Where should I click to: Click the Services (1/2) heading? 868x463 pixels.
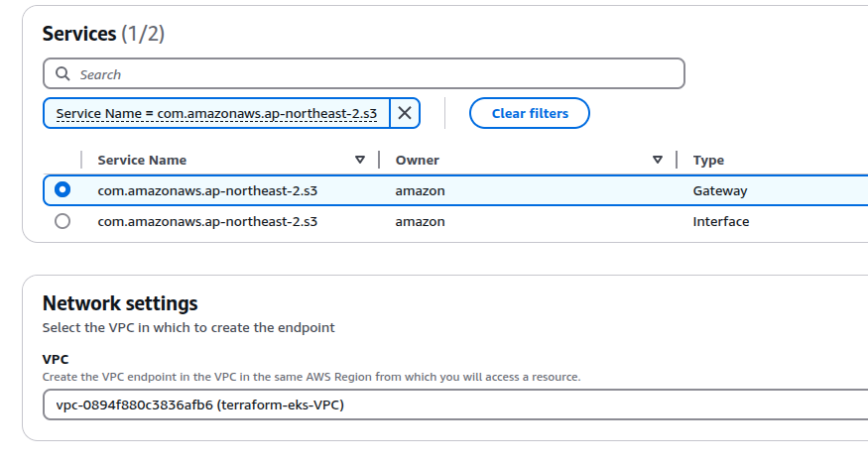[x=103, y=34]
